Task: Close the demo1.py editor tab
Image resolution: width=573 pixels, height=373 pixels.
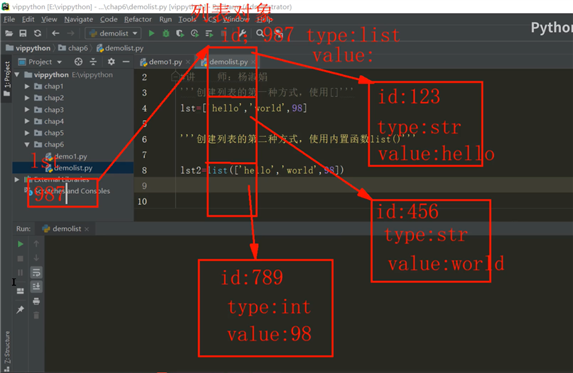Action: pyautogui.click(x=188, y=62)
